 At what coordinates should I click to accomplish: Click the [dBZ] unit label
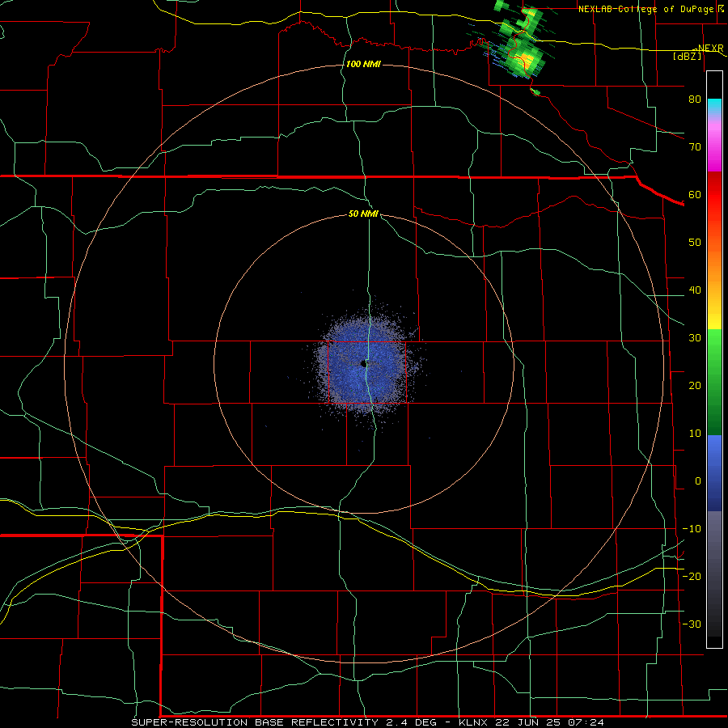pyautogui.click(x=688, y=56)
